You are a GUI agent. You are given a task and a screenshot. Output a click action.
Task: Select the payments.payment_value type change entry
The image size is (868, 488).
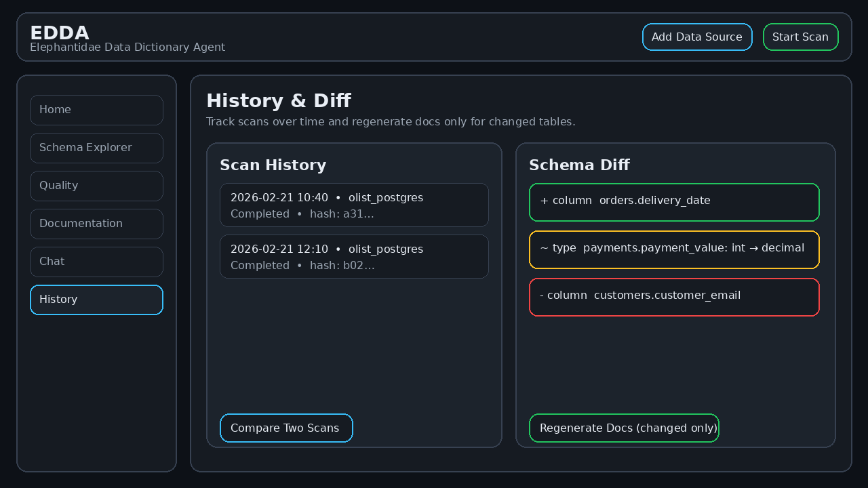[674, 249]
